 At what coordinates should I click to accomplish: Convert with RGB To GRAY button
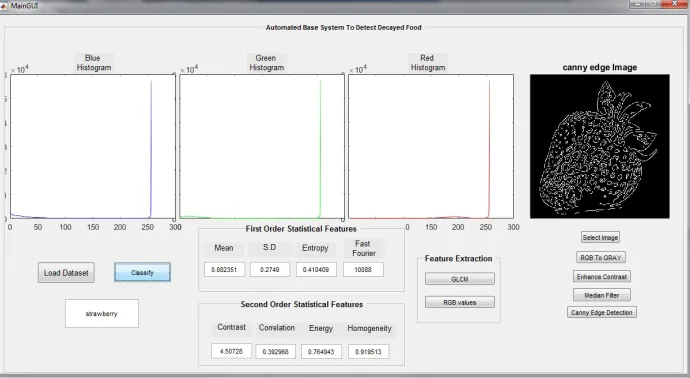pyautogui.click(x=601, y=257)
